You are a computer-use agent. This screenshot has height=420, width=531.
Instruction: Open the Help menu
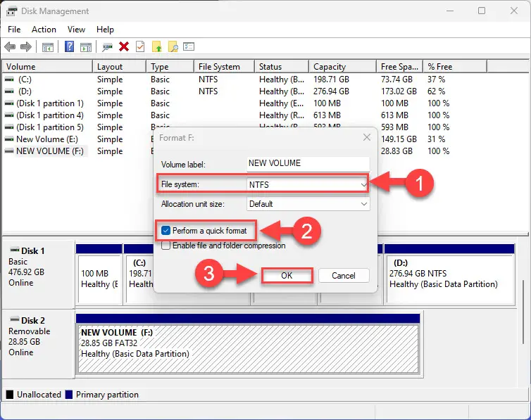pos(105,30)
